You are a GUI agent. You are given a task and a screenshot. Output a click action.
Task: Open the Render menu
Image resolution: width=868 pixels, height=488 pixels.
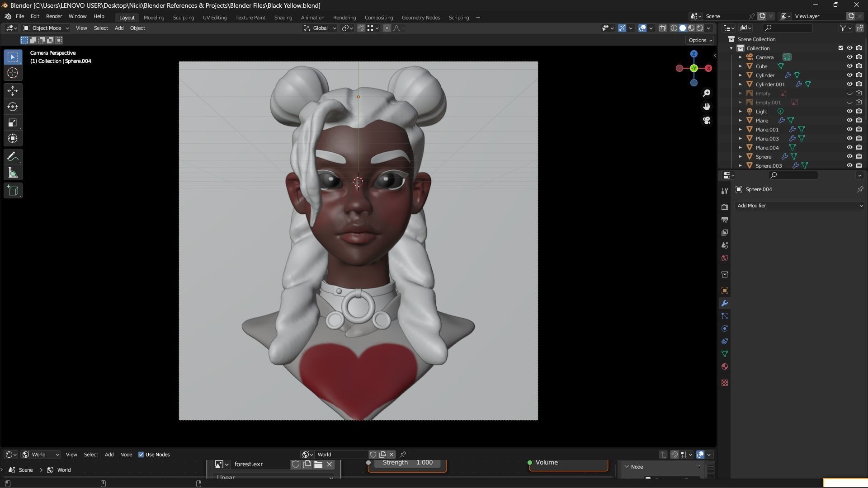[54, 16]
